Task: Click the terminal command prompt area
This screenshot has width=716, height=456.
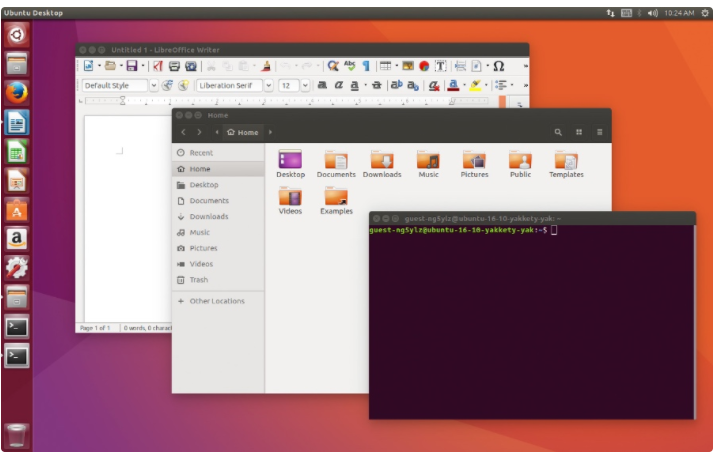Action: [532, 322]
